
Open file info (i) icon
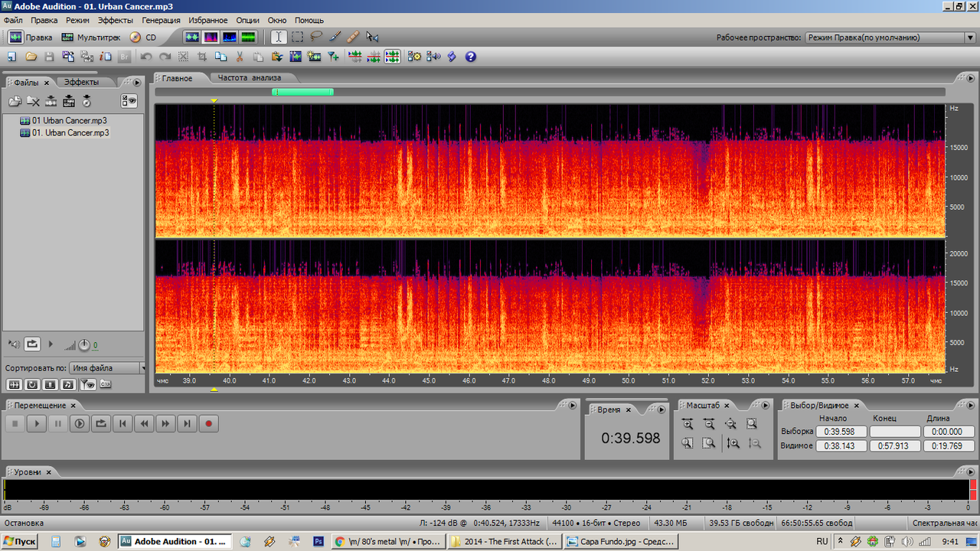tap(106, 57)
